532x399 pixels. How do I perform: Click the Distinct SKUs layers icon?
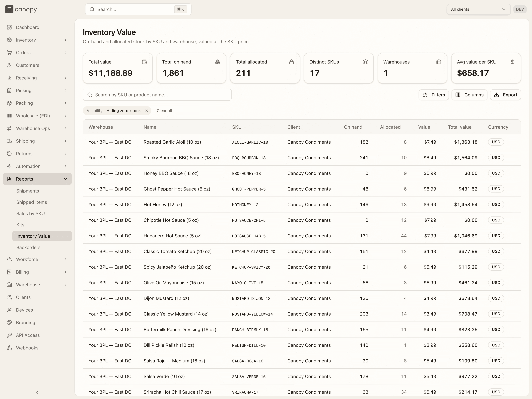[365, 62]
